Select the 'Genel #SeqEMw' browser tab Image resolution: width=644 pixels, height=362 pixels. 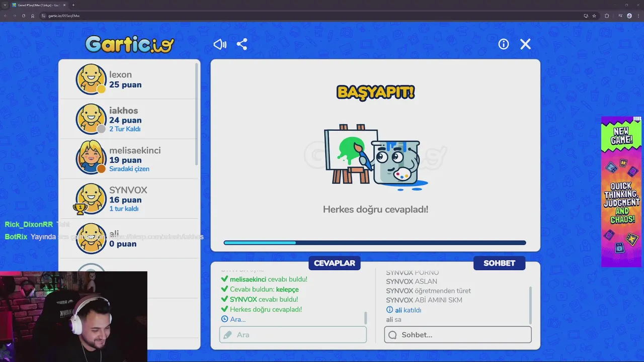pyautogui.click(x=39, y=5)
